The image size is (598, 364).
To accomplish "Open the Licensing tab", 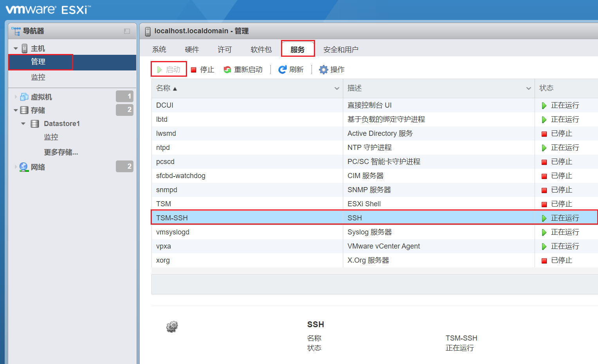I will point(225,50).
